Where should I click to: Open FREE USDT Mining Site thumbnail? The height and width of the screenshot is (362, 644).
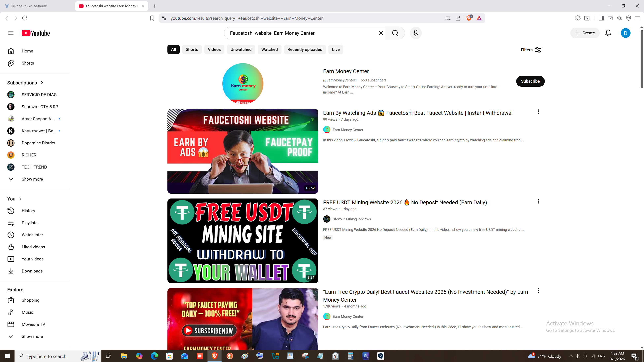point(243,241)
